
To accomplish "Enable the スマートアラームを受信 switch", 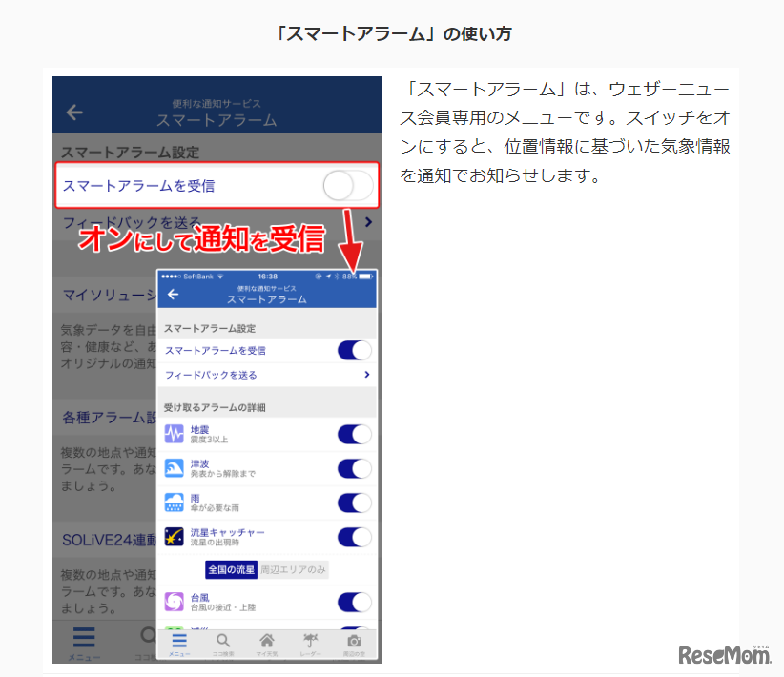I will click(x=355, y=350).
